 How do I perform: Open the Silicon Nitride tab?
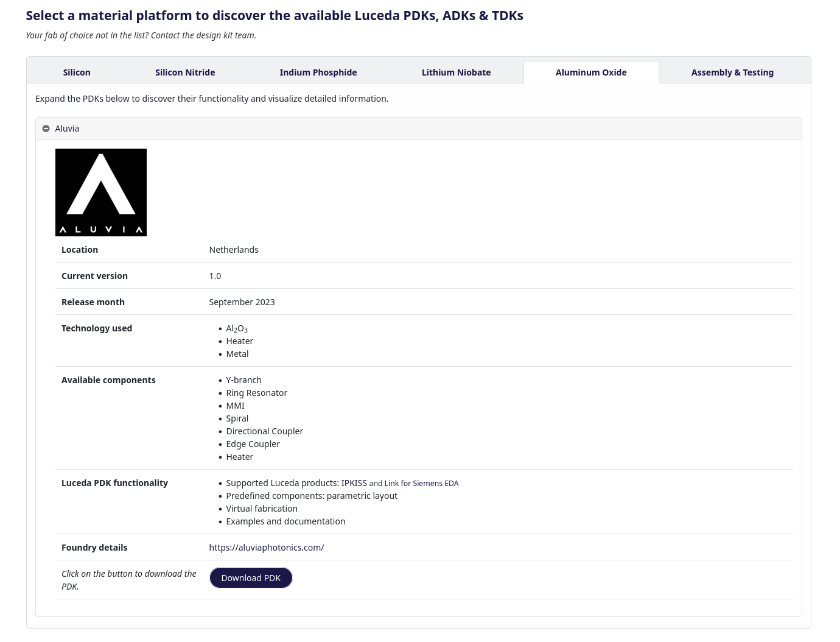click(185, 72)
